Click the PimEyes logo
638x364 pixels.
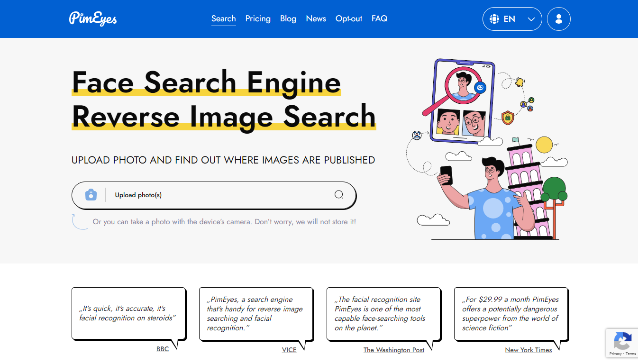93,18
